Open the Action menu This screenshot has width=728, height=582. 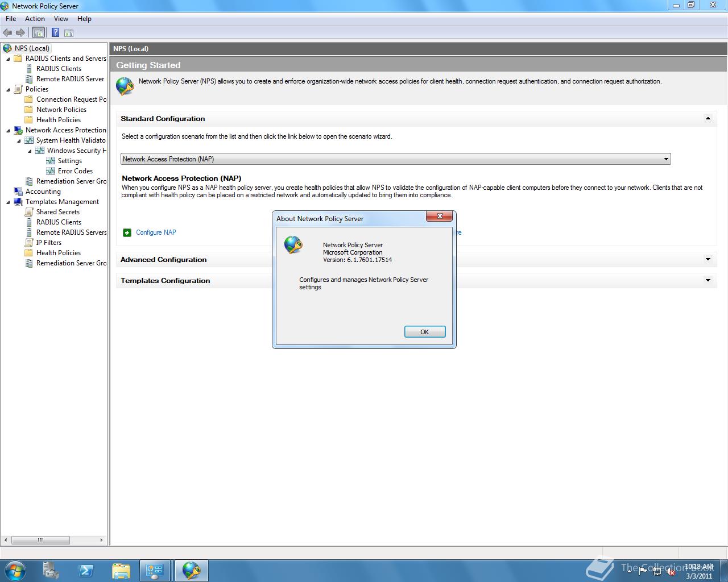point(35,19)
